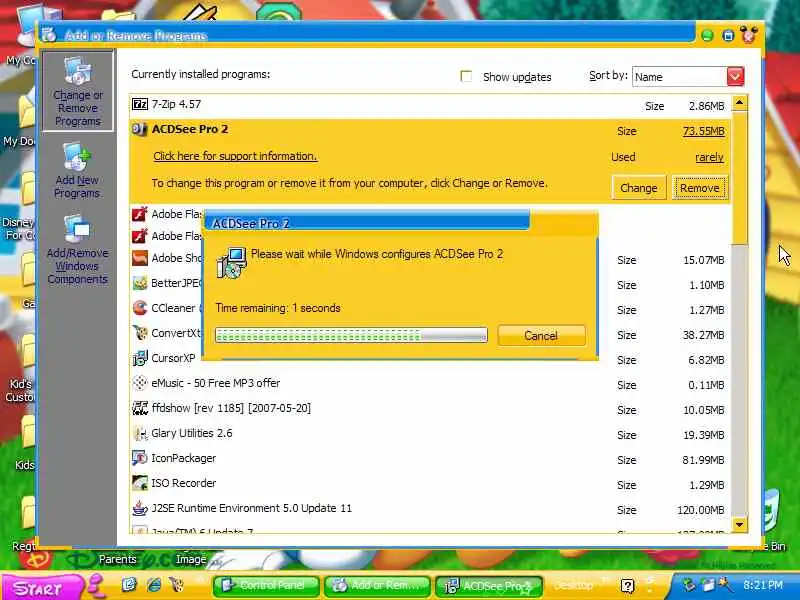This screenshot has height=600, width=800.
Task: Click the installation progress bar
Action: click(351, 335)
